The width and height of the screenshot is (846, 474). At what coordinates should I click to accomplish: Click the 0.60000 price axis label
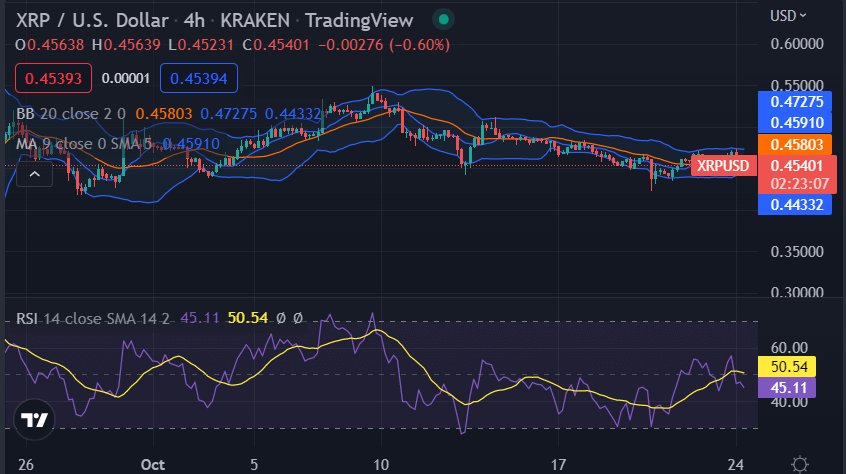[x=797, y=44]
